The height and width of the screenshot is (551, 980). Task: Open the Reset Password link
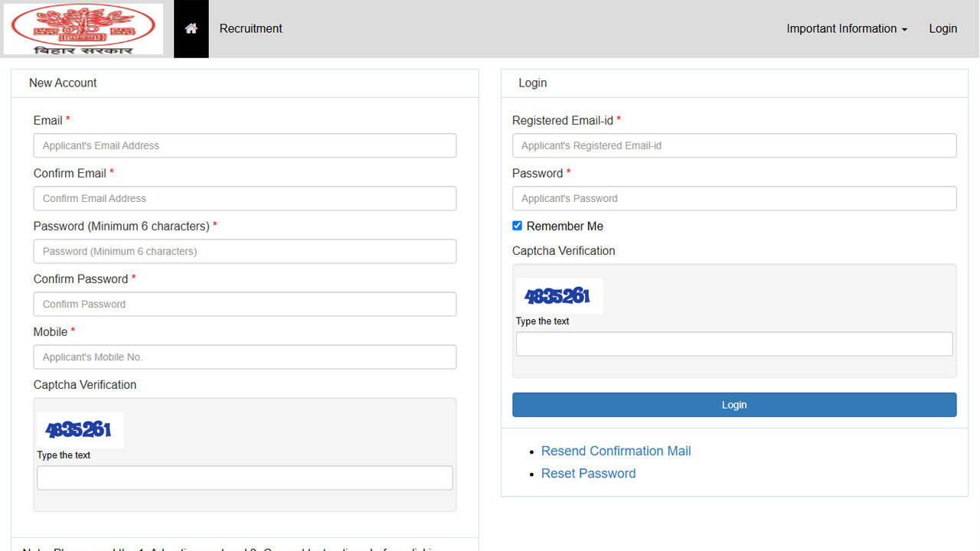pos(588,473)
